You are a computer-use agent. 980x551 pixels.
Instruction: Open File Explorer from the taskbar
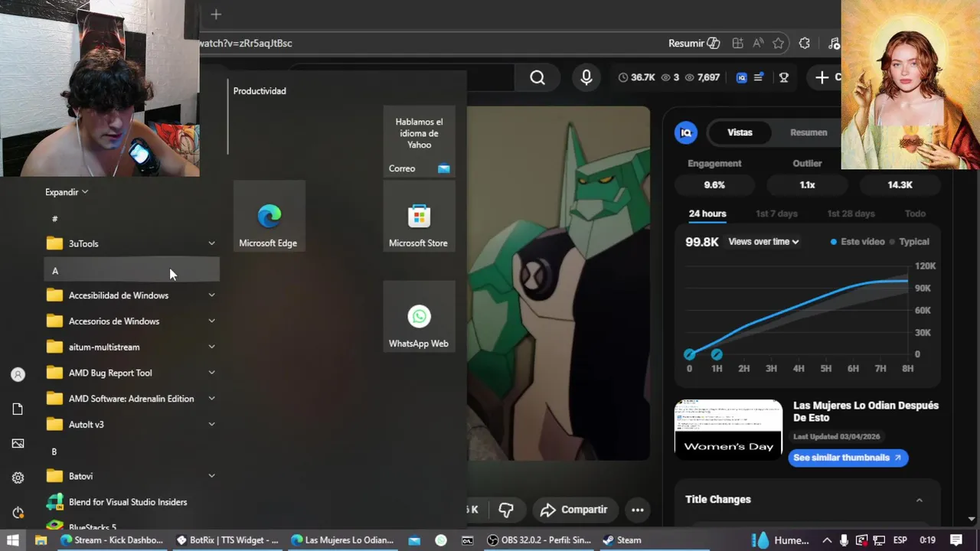[41, 540]
